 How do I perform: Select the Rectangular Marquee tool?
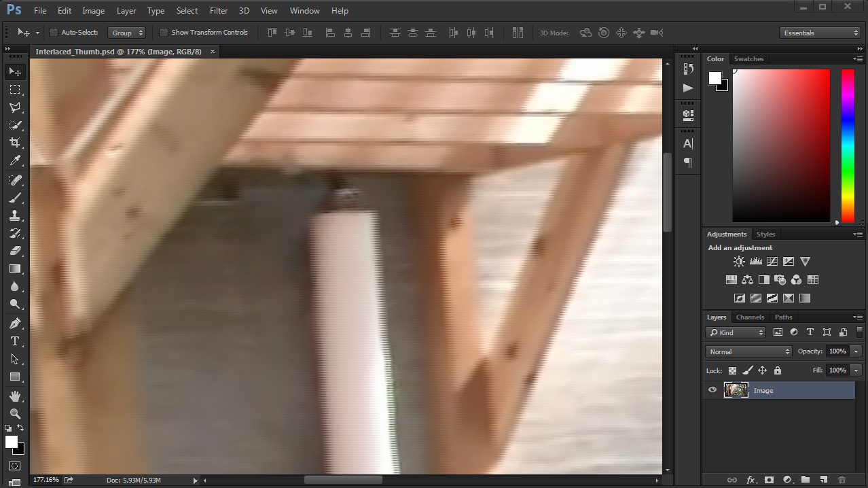tap(15, 90)
